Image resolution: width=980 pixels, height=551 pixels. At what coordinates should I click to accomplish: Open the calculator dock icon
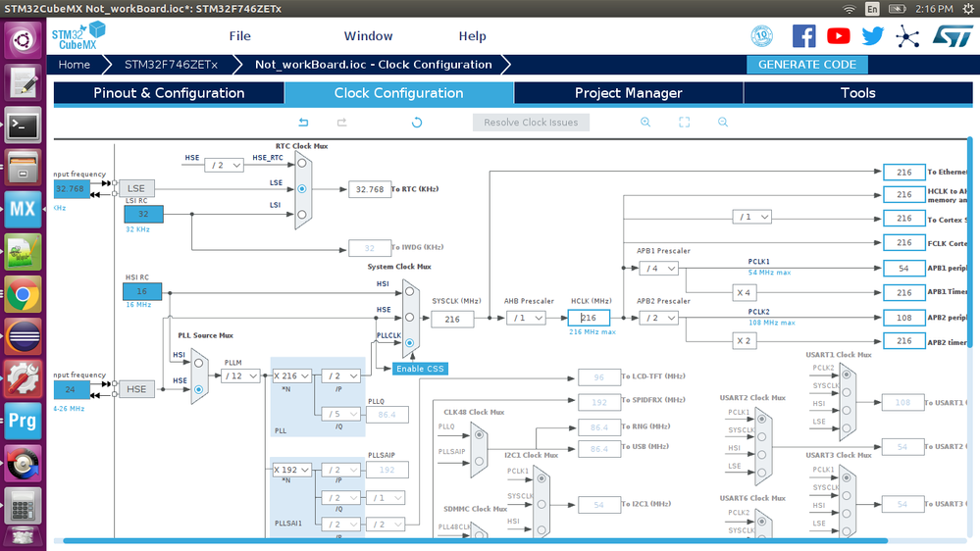coord(24,505)
